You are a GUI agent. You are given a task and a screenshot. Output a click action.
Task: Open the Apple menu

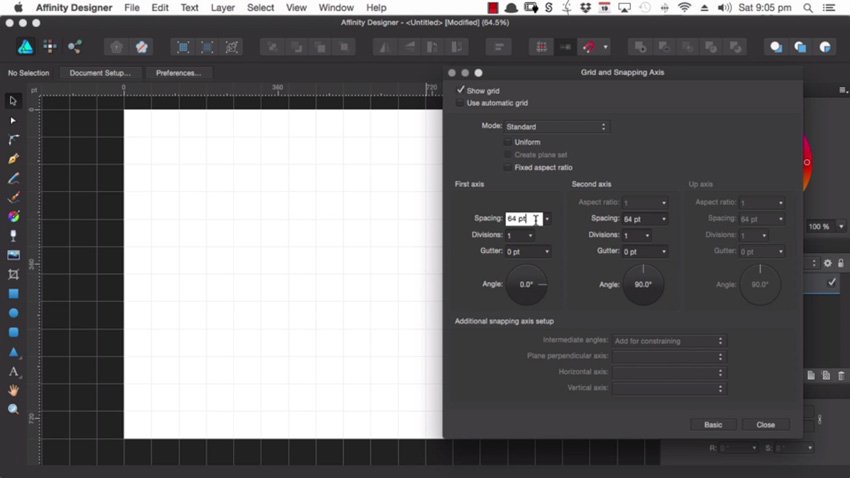click(18, 8)
